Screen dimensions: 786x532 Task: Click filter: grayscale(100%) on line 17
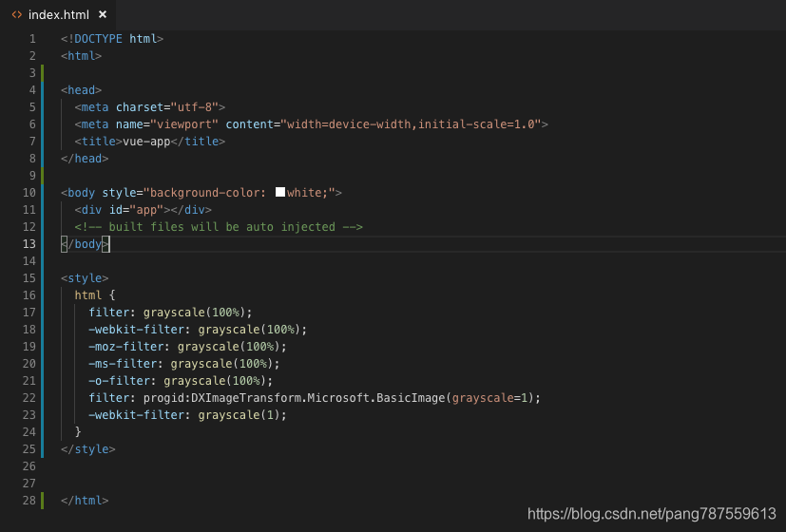[170, 313]
